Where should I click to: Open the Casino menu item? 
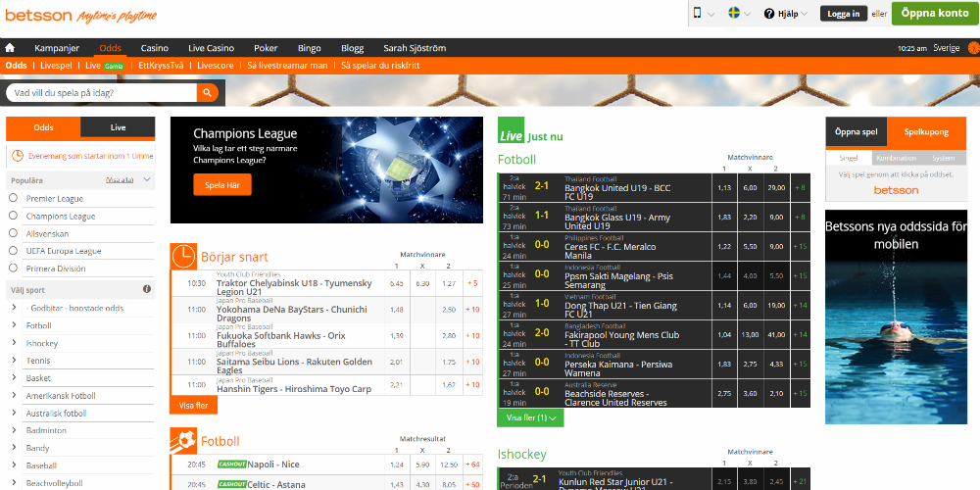pos(155,48)
